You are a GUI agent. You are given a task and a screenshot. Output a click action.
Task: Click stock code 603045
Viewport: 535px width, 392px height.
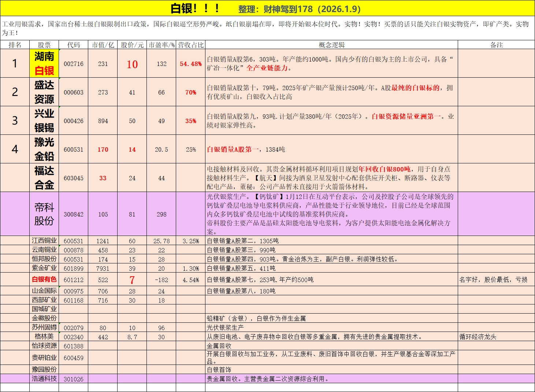point(74,178)
